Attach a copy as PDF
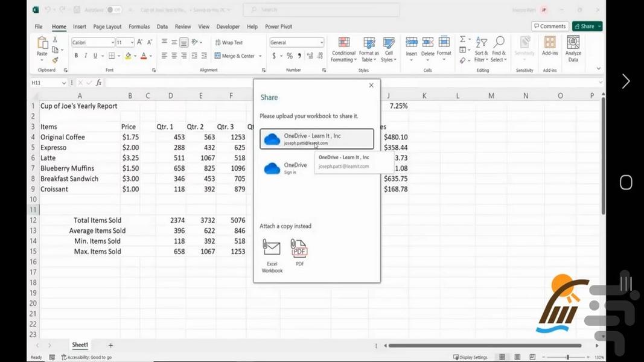This screenshot has height=362, width=644. click(299, 253)
